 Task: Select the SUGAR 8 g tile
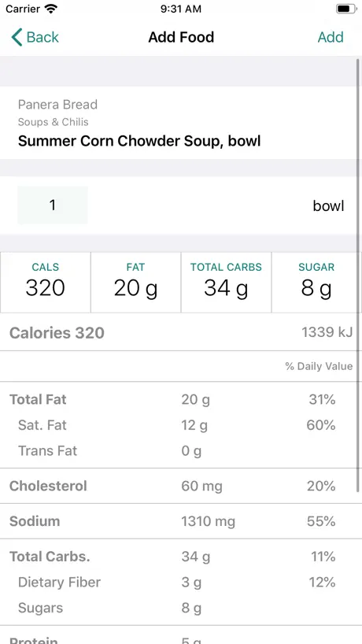[x=316, y=282]
